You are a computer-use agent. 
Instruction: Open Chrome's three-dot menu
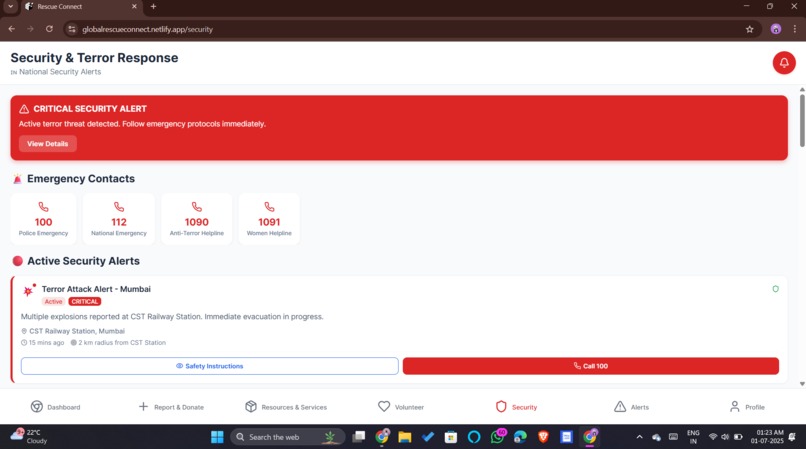(795, 29)
